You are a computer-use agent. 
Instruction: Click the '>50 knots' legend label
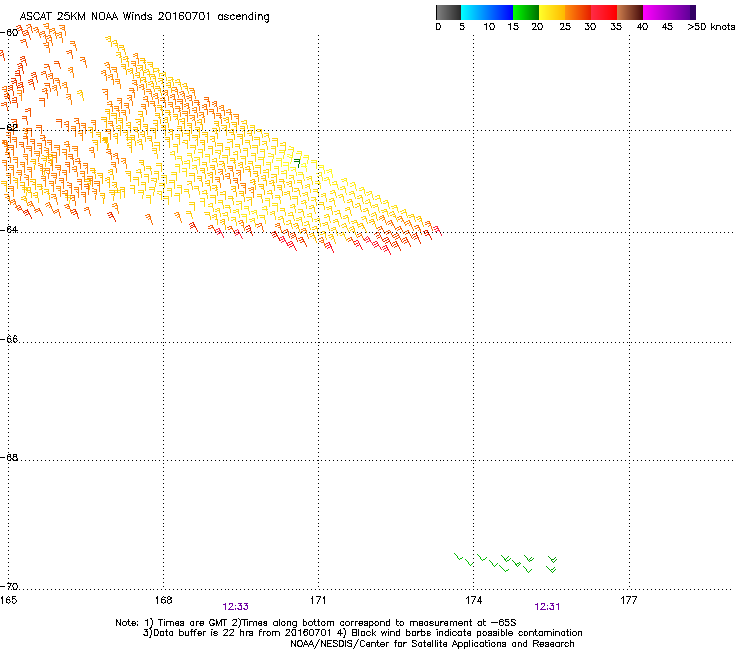711,27
